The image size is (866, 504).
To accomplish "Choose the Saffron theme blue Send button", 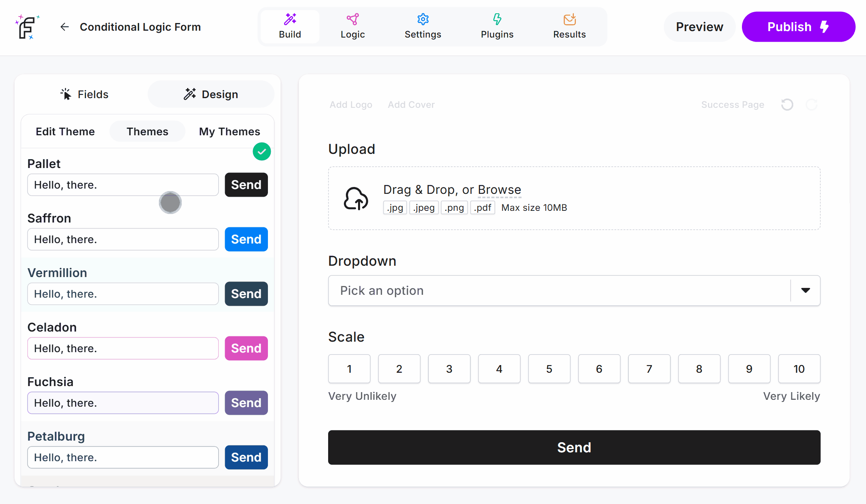I will pyautogui.click(x=246, y=239).
